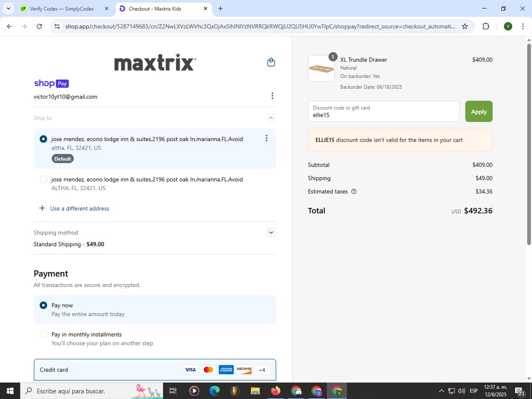Reload the checkout page
Screen dimensions: 532x399
39,26
